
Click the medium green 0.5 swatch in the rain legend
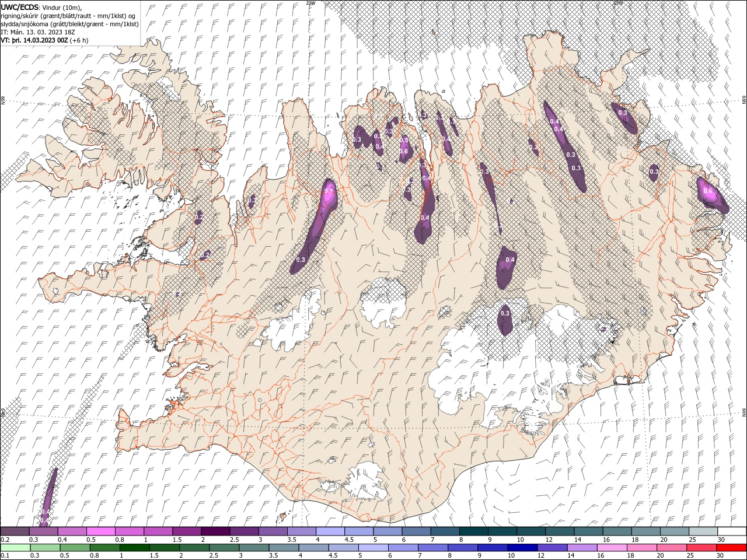pyautogui.click(x=75, y=548)
